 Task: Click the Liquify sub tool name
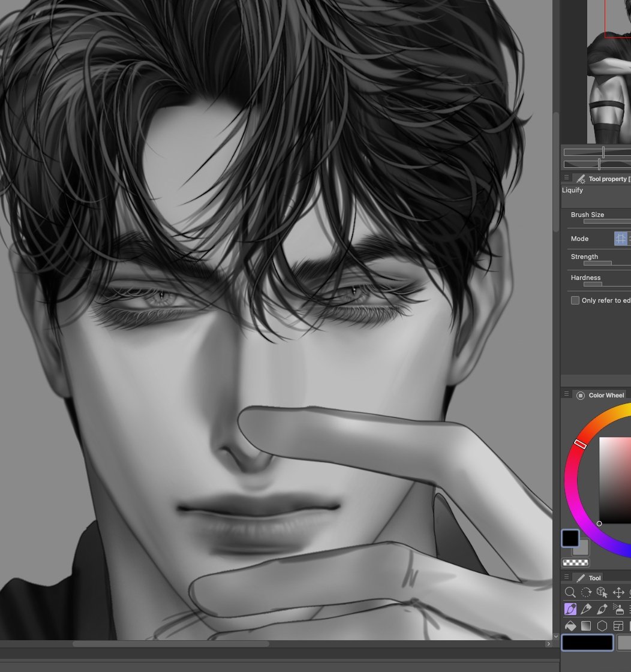[572, 190]
